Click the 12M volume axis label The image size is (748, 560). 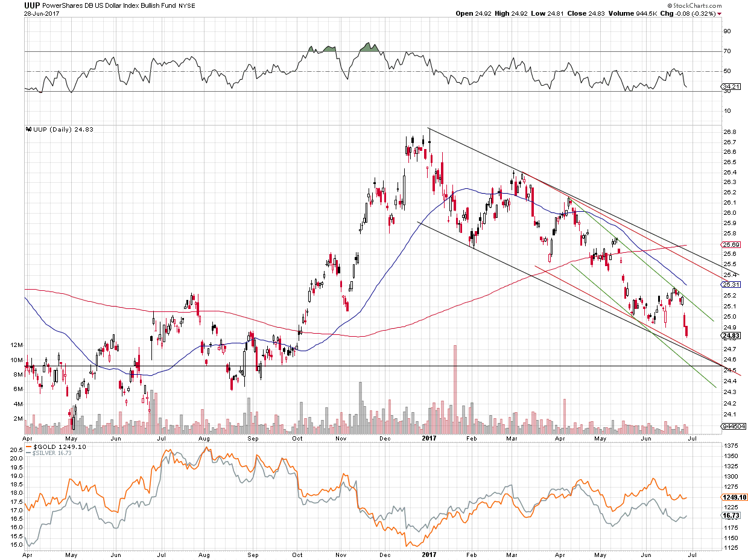pos(17,345)
